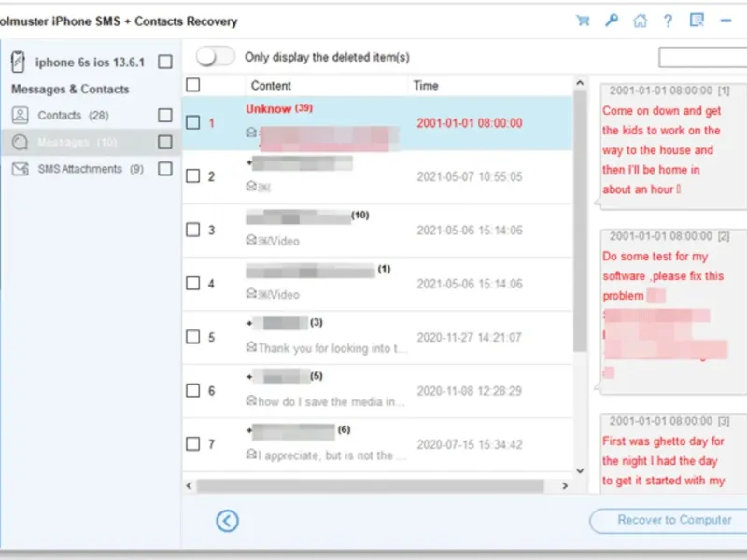Check the Messages (10) checkbox
The image size is (747, 560).
pyautogui.click(x=165, y=142)
